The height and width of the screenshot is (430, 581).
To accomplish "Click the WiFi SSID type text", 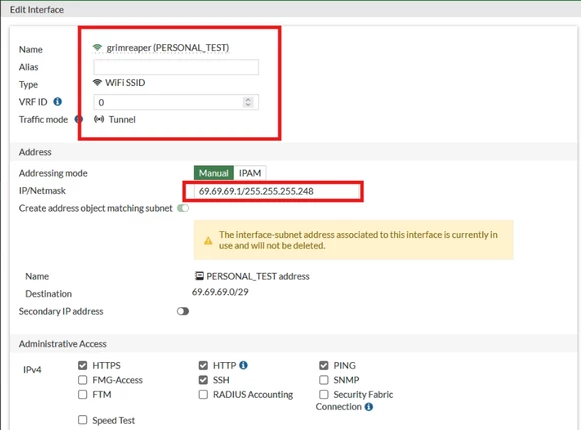I will [x=125, y=83].
